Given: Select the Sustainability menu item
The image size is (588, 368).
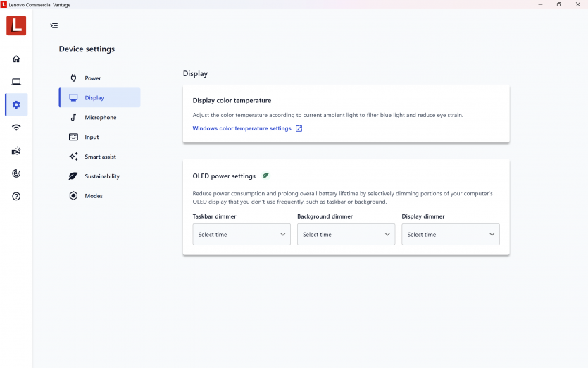Looking at the screenshot, I should [102, 176].
